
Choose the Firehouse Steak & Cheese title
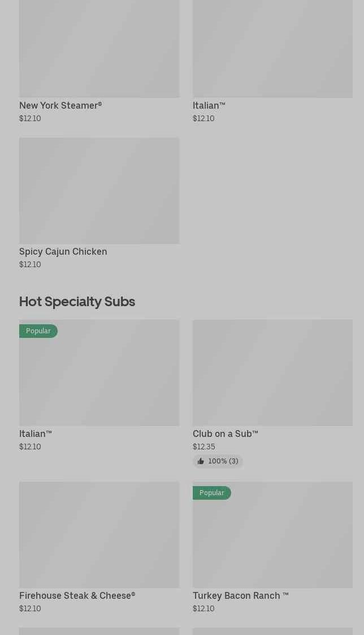pos(77,595)
